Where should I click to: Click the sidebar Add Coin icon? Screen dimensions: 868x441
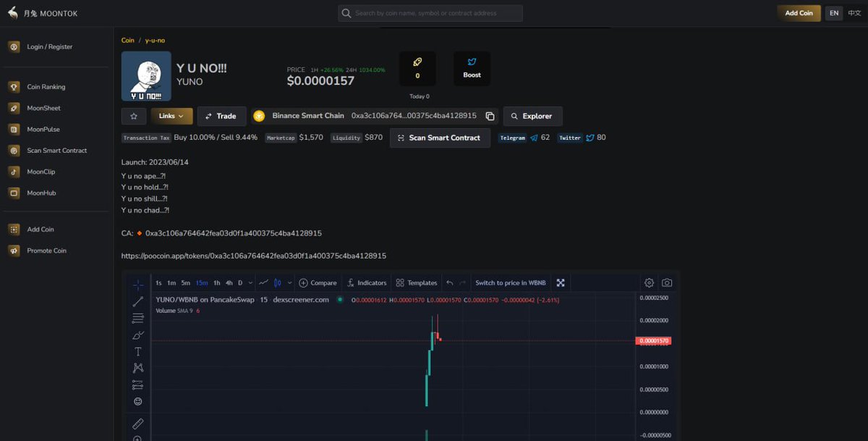pyautogui.click(x=14, y=229)
